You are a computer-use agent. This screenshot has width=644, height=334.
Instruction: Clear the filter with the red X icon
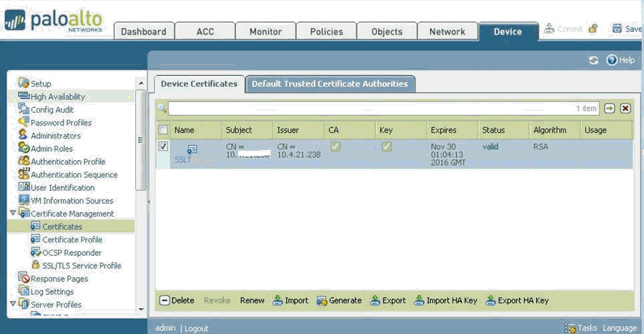(625, 109)
